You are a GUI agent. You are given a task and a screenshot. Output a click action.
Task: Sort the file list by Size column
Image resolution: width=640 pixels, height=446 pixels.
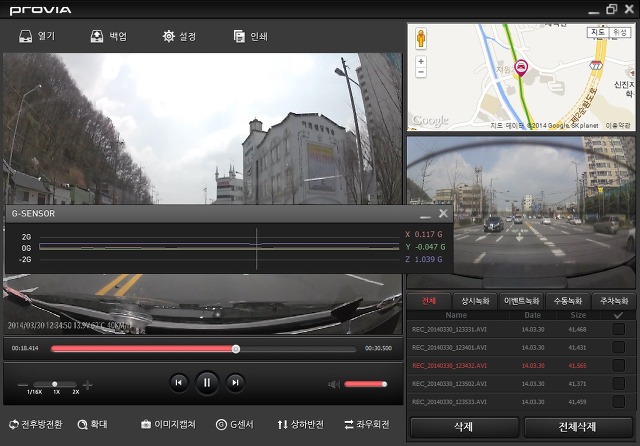[578, 315]
